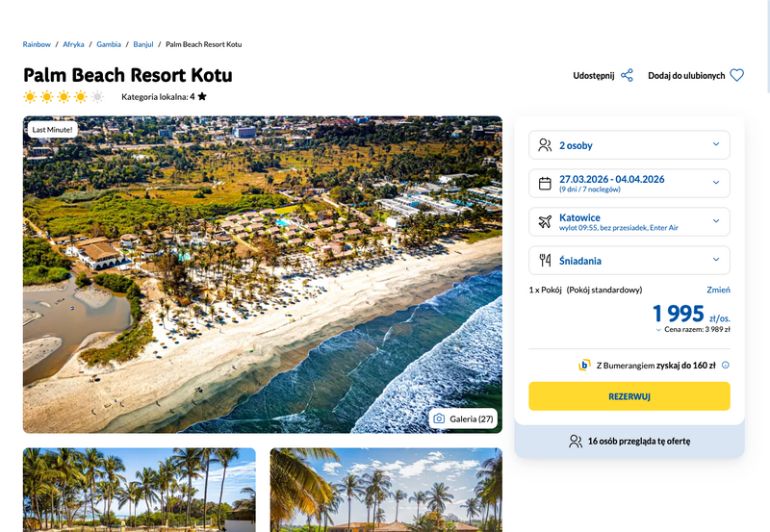Image resolution: width=770 pixels, height=532 pixels.
Task: Click the Bumerang info circle icon
Action: click(726, 366)
